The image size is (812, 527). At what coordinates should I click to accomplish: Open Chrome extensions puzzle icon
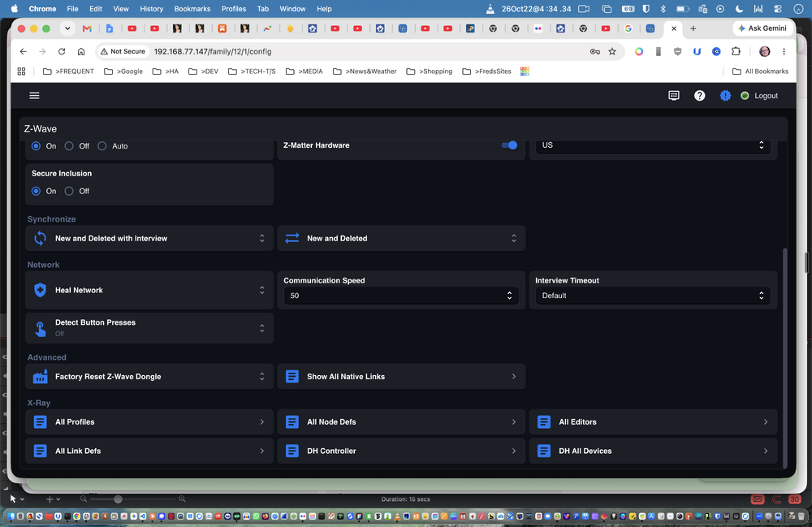736,51
